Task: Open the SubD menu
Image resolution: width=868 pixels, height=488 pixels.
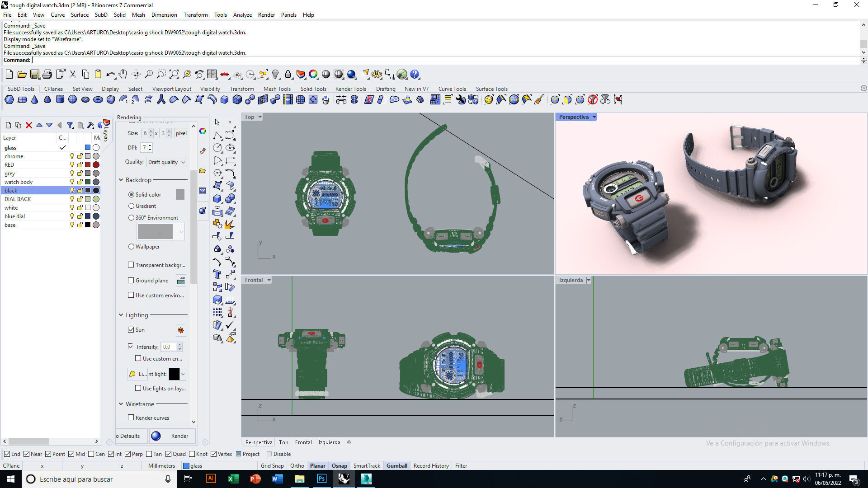Action: tap(101, 15)
